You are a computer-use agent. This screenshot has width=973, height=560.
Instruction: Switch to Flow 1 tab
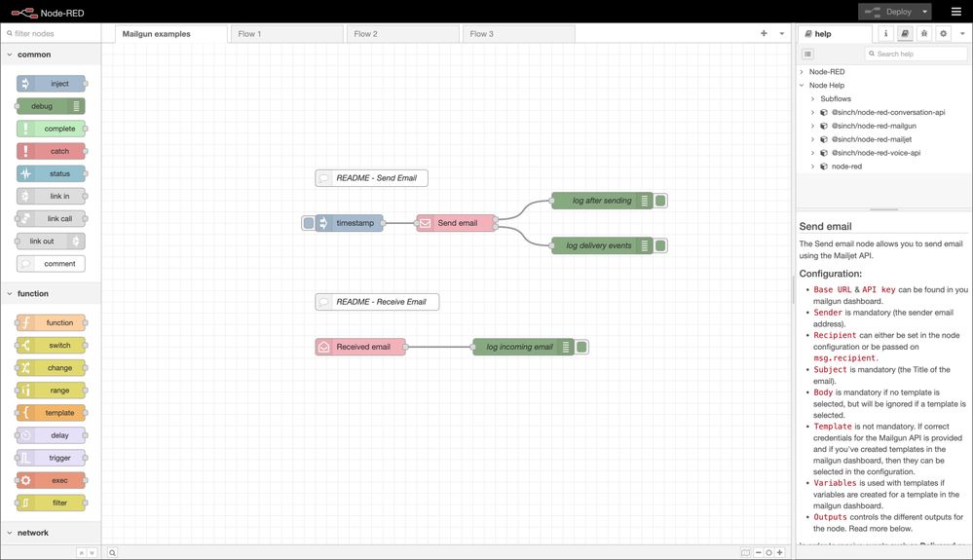[287, 33]
